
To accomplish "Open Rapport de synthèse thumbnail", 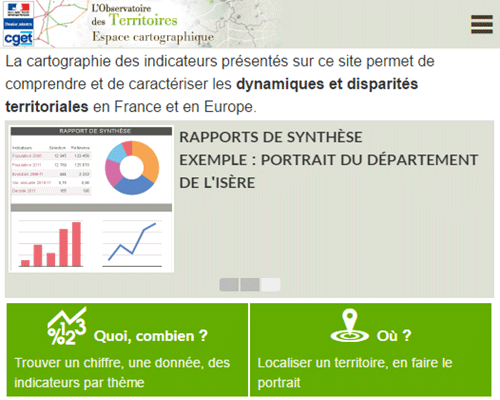I will coord(91,199).
